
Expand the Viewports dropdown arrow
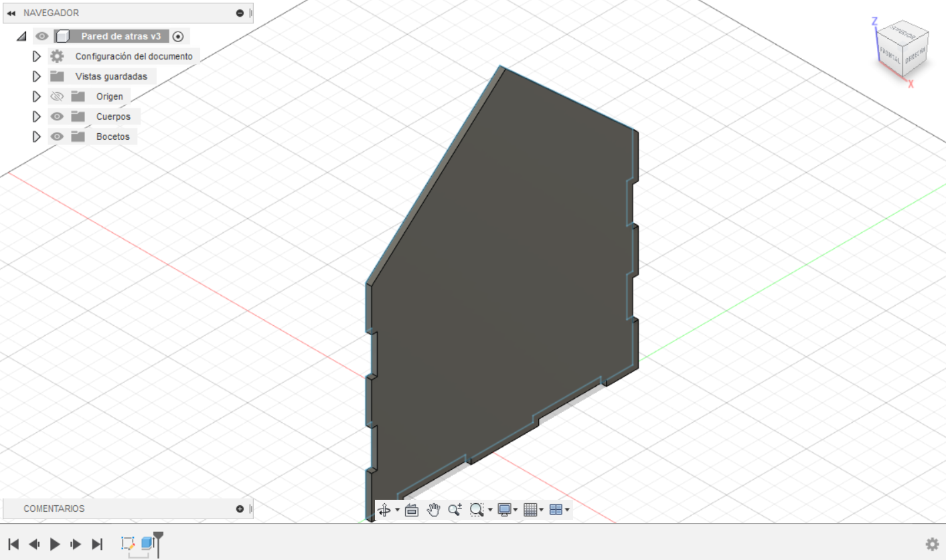[x=568, y=510]
